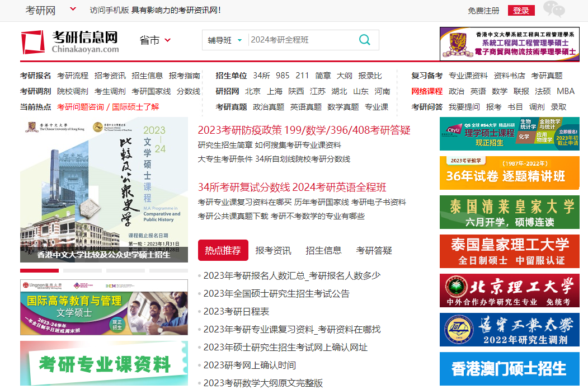This screenshot has height=389, width=588.
Task: Open the 招生单位 navigation heading
Action: (x=231, y=76)
